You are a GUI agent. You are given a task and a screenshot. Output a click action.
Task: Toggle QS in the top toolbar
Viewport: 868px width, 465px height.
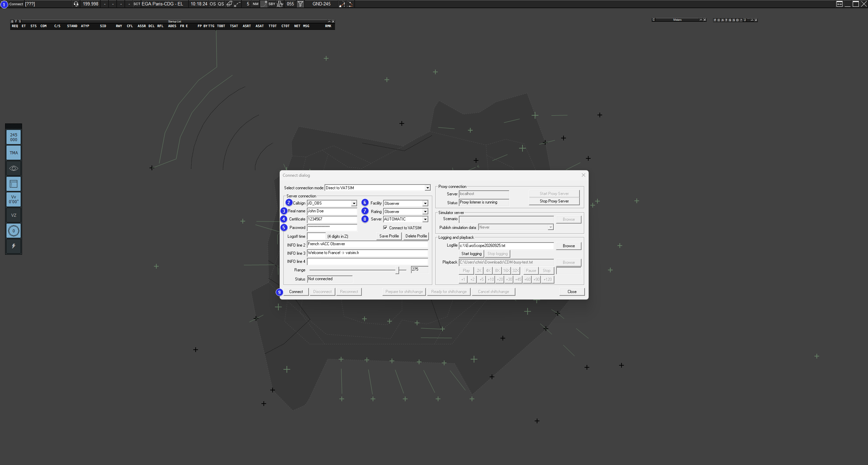point(221,4)
